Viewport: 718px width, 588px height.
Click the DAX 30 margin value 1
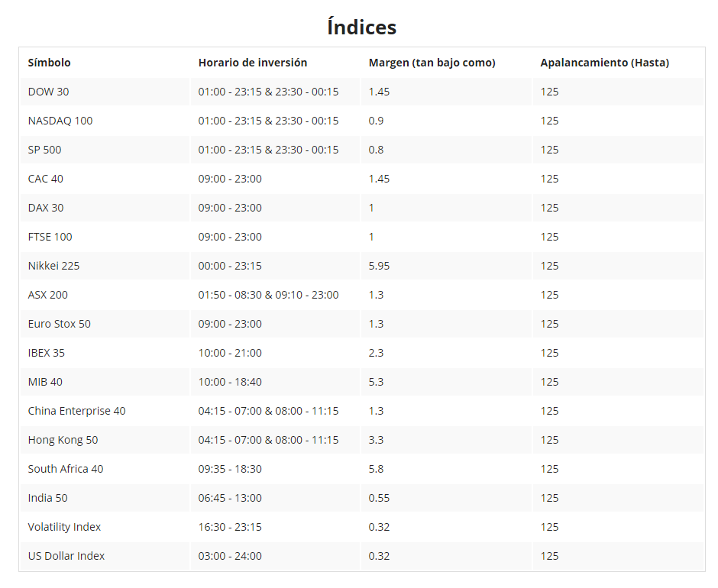371,208
